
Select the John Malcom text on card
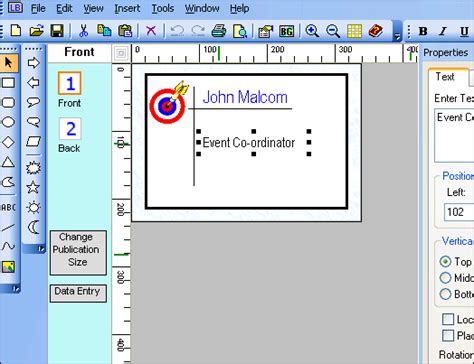pyautogui.click(x=245, y=97)
